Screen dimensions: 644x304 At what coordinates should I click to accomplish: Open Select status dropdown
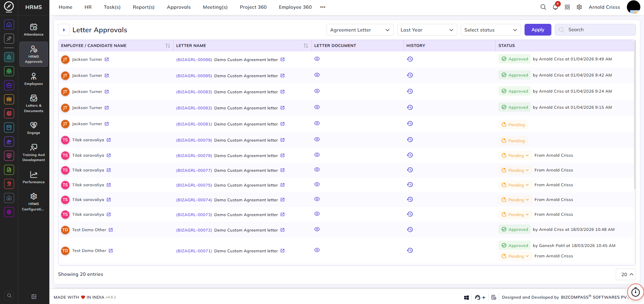[x=491, y=30]
